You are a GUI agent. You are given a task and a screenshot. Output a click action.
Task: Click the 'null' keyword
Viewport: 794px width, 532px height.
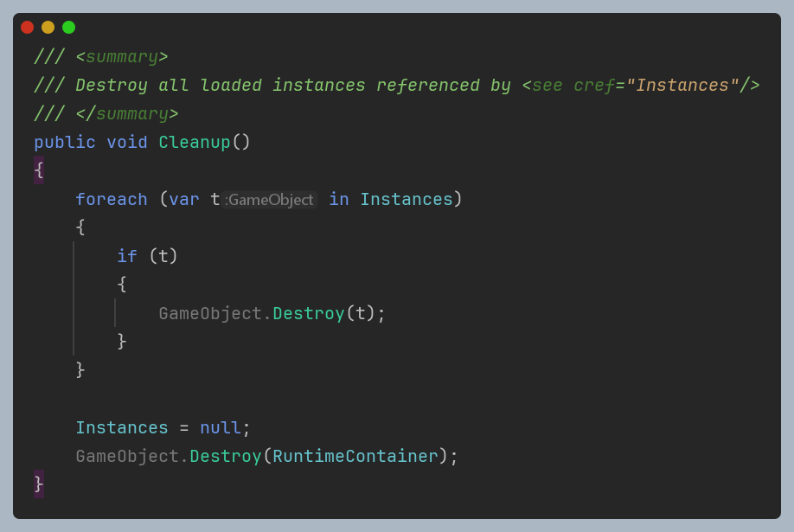pos(221,427)
